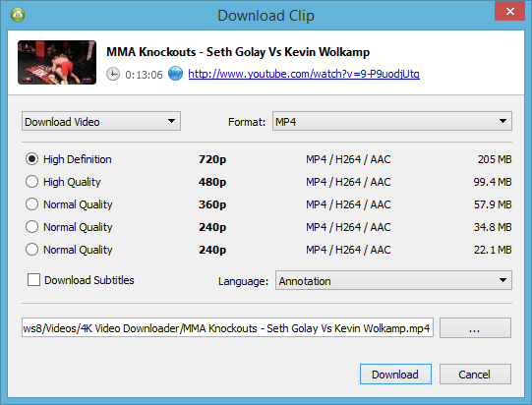Click the 'Language:' label
Viewport: 532px width, 405px height.
243,281
